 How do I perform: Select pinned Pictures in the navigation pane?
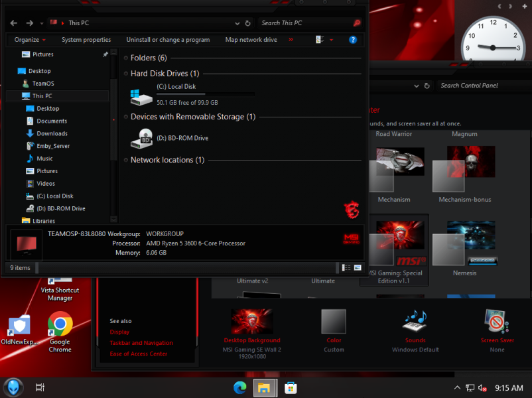tap(42, 54)
